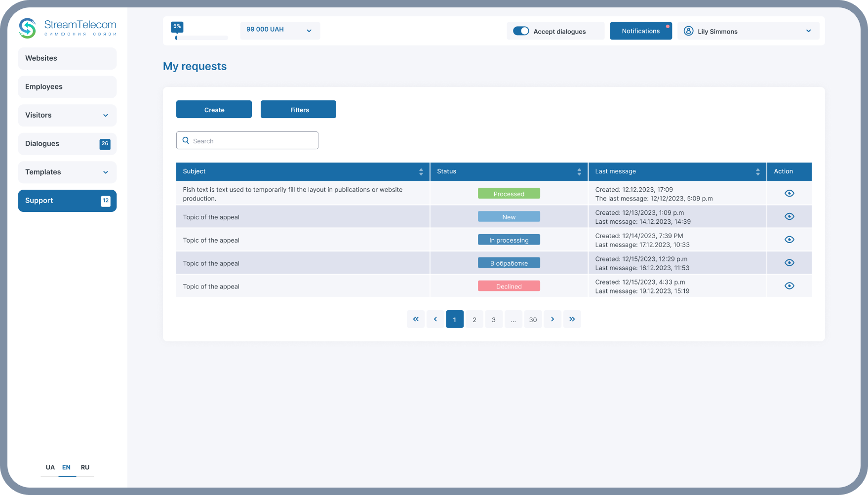Open the Filters button

pos(298,110)
